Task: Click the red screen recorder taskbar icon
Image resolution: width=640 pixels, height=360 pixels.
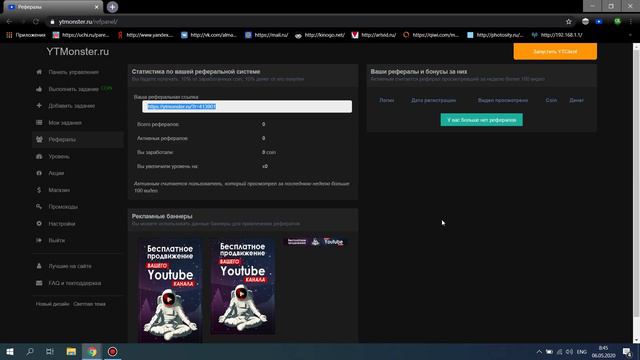Action: click(112, 351)
